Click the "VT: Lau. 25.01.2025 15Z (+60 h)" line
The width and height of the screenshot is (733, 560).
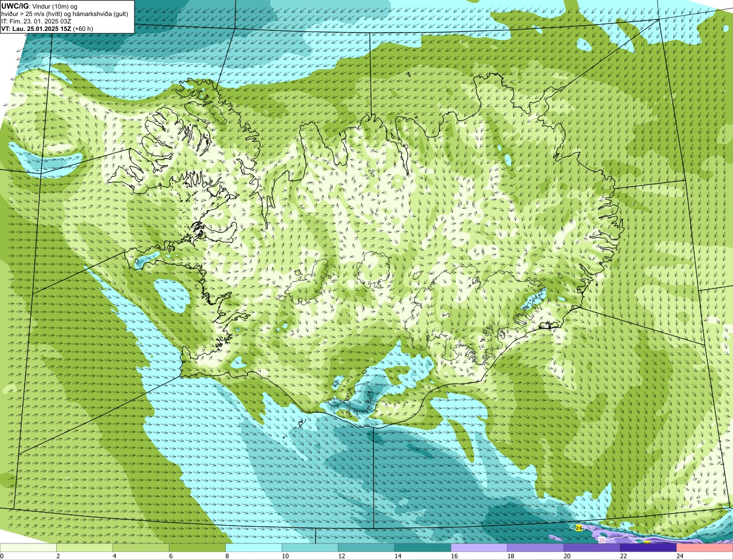click(x=48, y=28)
